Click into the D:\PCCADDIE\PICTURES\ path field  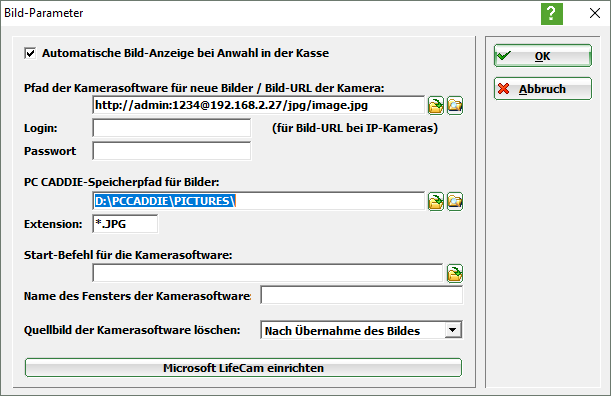coord(258,201)
